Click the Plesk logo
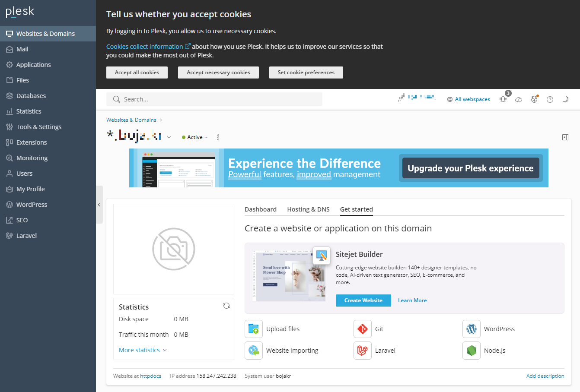Image resolution: width=580 pixels, height=392 pixels. 20,12
